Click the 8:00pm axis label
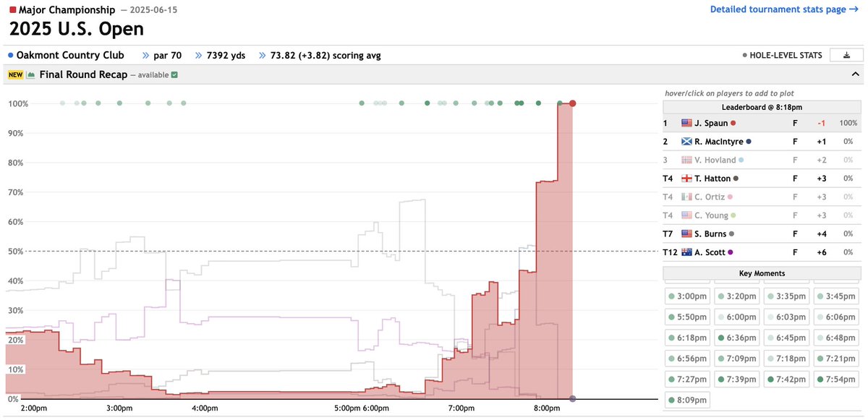The width and height of the screenshot is (868, 420). 545,408
